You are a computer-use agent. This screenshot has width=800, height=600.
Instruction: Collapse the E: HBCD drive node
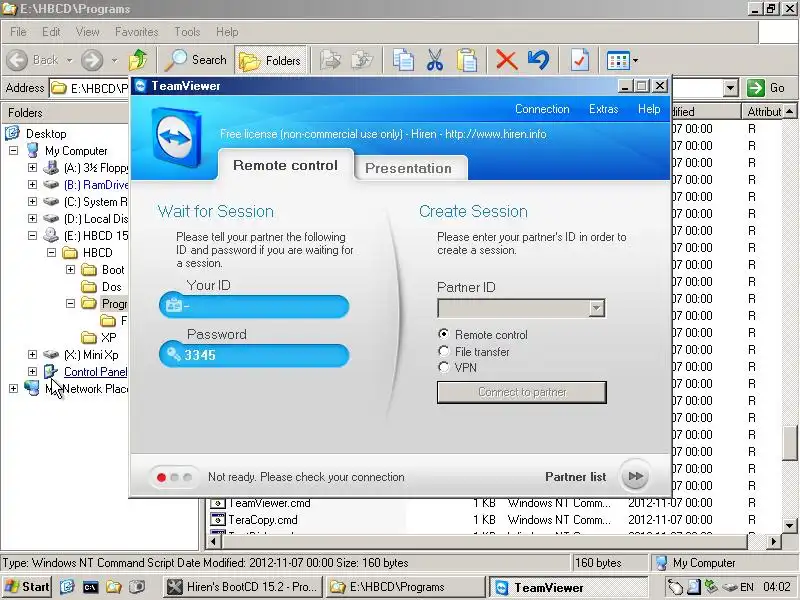click(x=32, y=235)
